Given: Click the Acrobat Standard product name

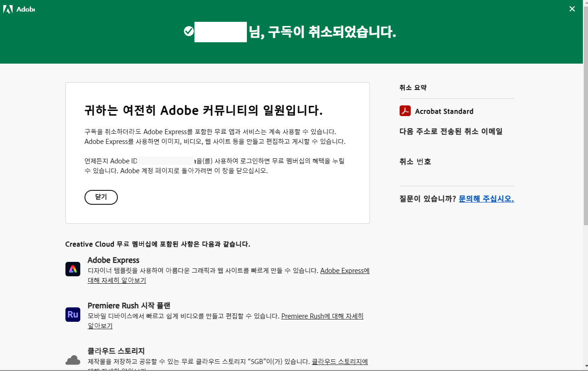Looking at the screenshot, I should (444, 111).
